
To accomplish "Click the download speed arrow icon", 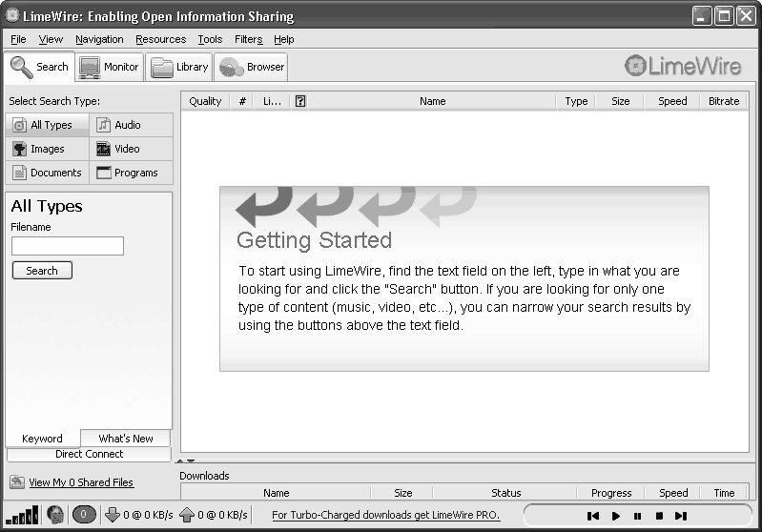I will [113, 515].
